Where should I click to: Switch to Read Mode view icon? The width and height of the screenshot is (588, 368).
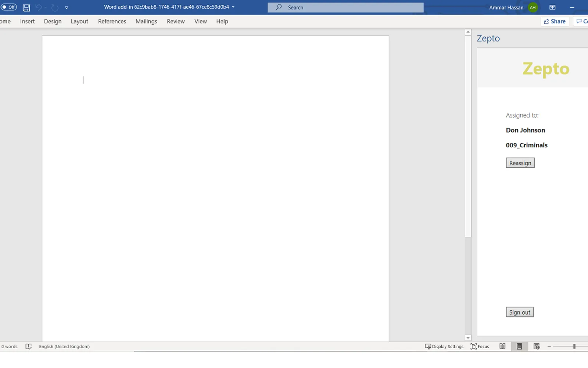pos(502,346)
